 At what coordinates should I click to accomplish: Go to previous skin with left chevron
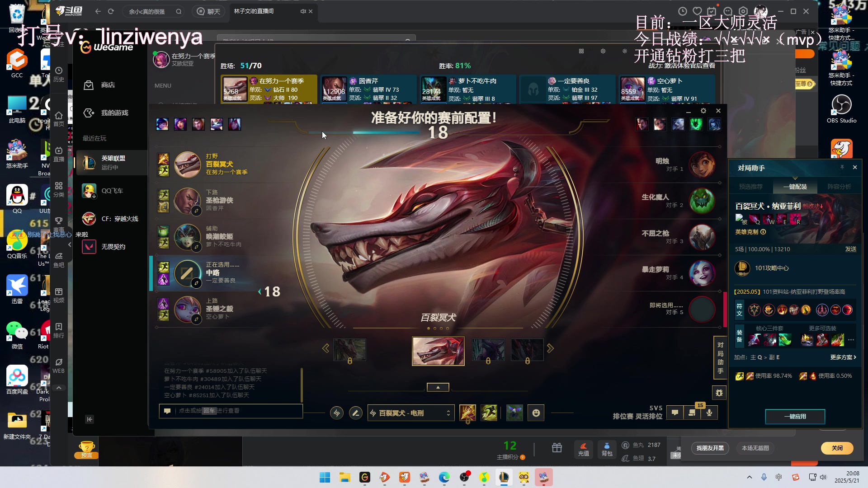pyautogui.click(x=325, y=348)
